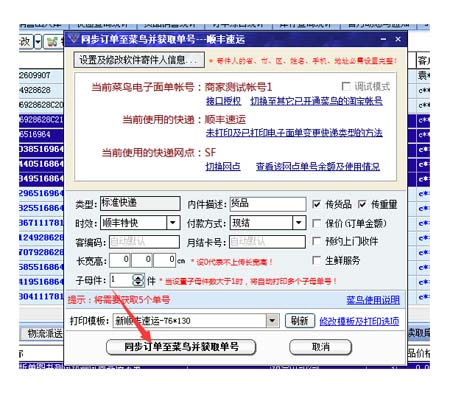
Task: Expand the 打印模板 dropdown arrow
Action: point(272,321)
